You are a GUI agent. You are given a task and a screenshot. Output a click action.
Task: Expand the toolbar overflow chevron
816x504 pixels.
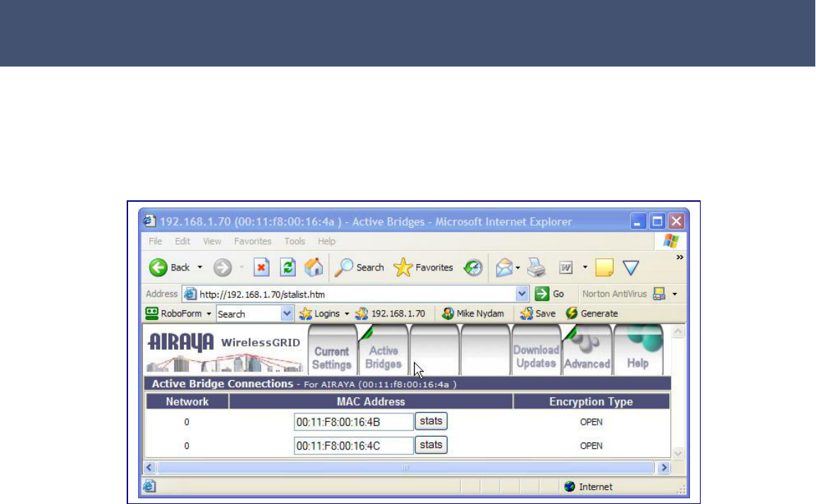[x=679, y=257]
